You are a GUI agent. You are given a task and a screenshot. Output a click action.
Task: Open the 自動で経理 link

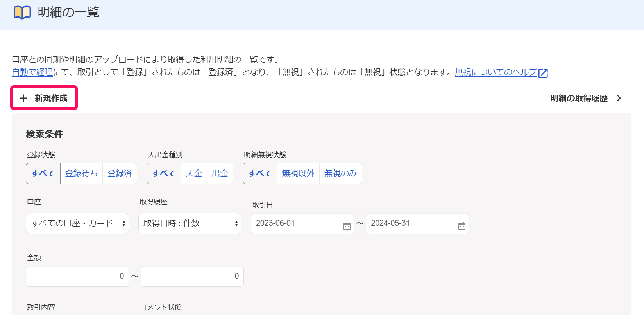tap(32, 72)
